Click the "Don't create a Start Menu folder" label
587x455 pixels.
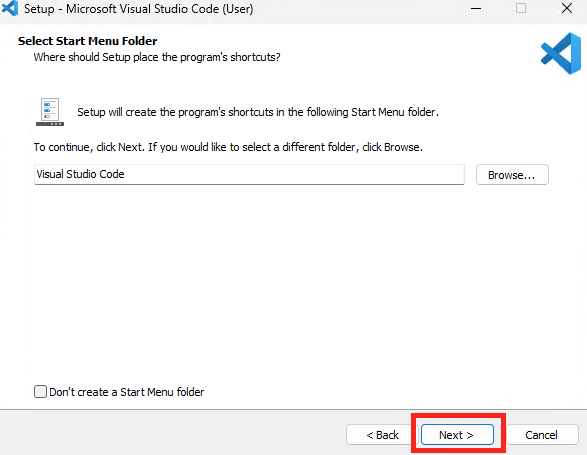(127, 392)
